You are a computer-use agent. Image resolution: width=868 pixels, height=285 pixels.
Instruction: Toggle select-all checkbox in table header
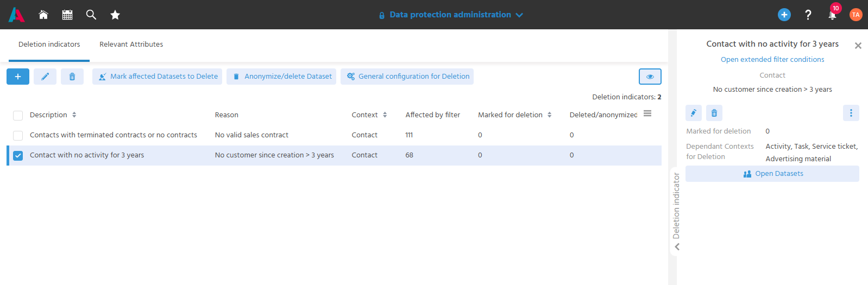pyautogui.click(x=18, y=115)
